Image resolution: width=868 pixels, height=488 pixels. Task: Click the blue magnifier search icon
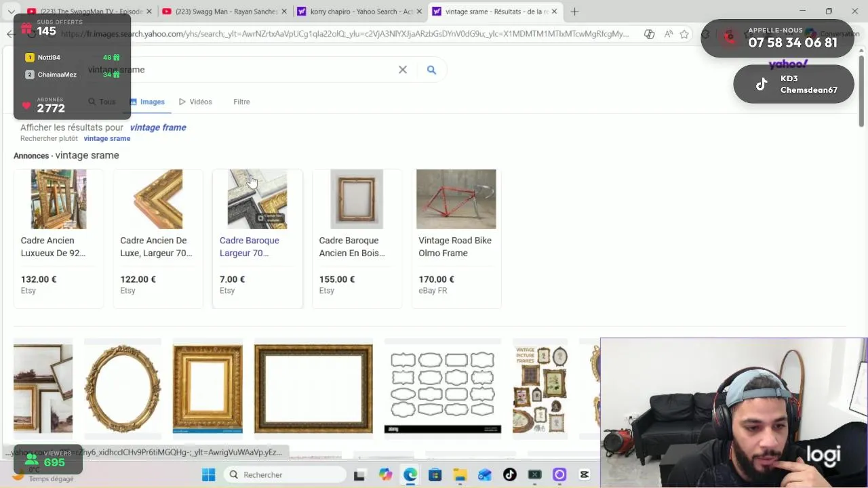pyautogui.click(x=431, y=70)
